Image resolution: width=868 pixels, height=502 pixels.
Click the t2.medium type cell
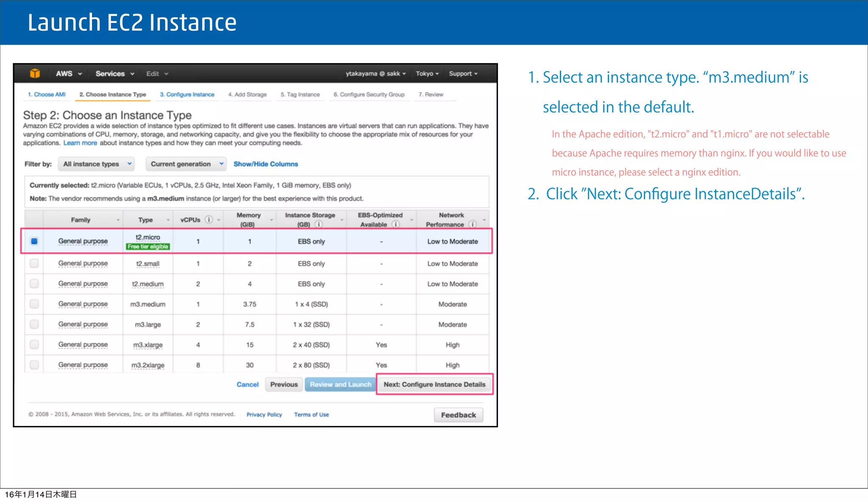[148, 284]
